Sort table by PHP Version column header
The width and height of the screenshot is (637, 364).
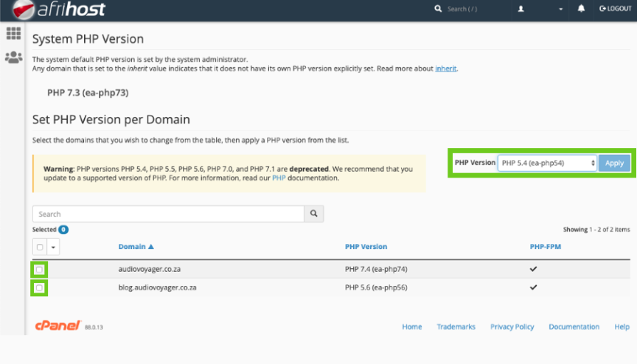(366, 247)
